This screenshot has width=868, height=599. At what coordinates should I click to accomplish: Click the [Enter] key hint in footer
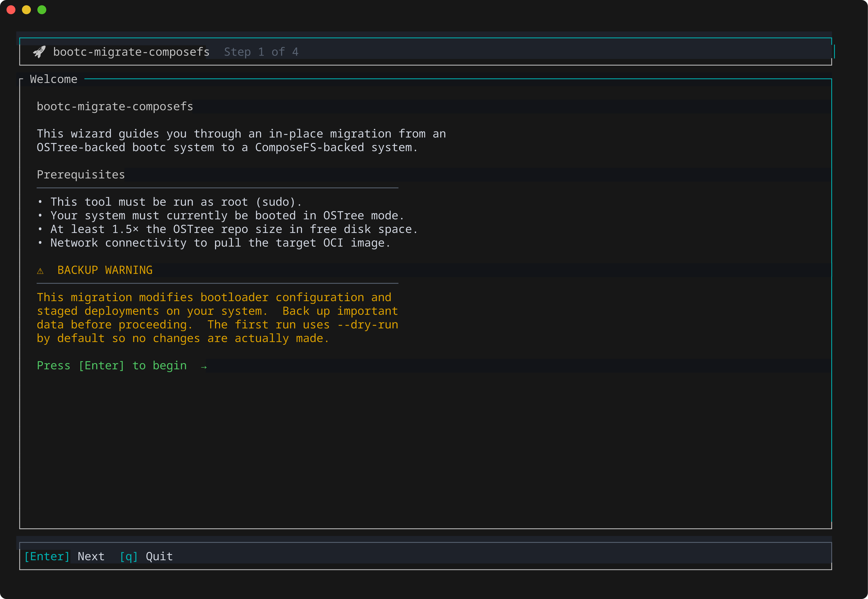pos(47,556)
